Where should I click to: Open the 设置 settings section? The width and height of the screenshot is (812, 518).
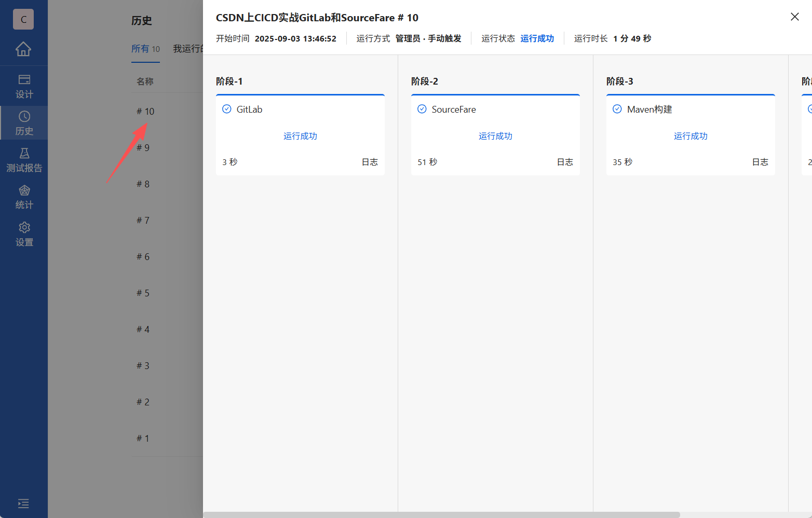(24, 234)
